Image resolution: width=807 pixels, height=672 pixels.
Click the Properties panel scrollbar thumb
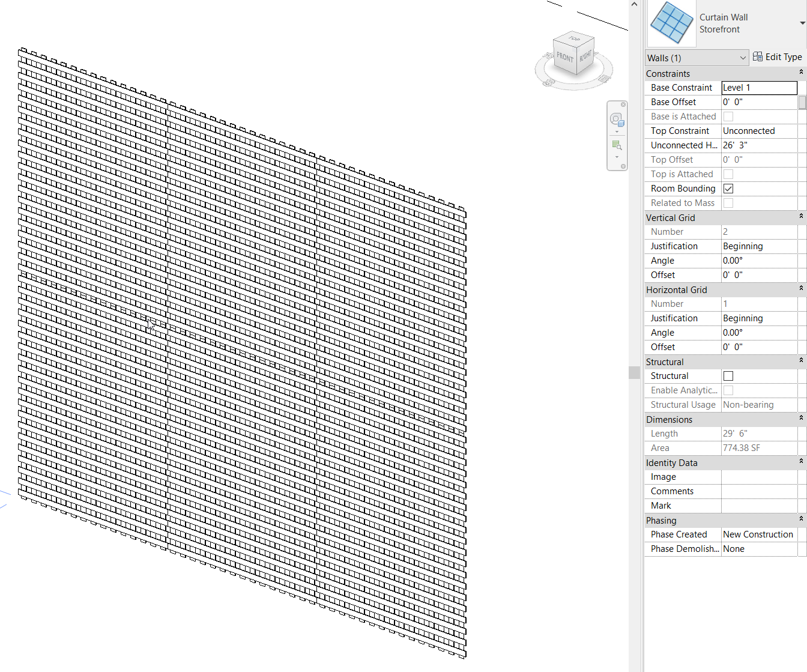(x=802, y=101)
